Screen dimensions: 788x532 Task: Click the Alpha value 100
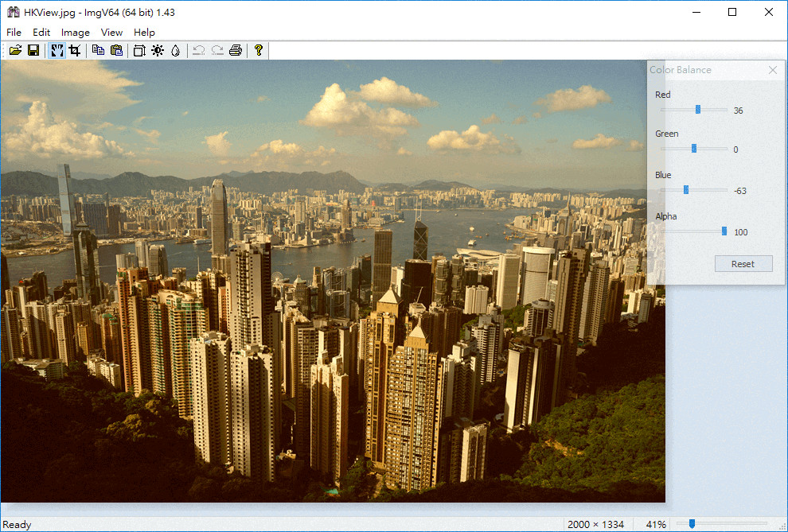coord(741,232)
